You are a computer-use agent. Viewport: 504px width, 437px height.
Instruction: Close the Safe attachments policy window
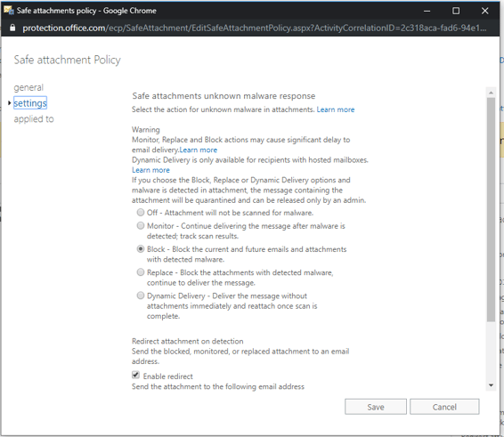[485, 11]
